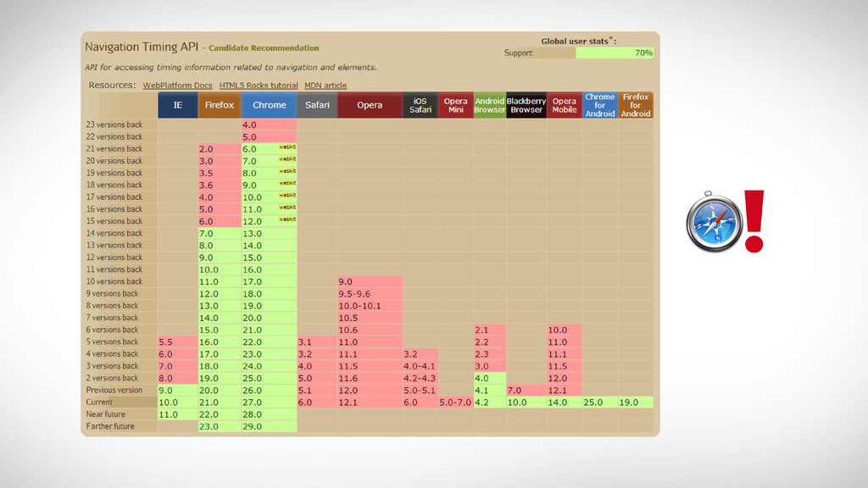This screenshot has height=488, width=868.
Task: Select the Safari column header
Action: pyautogui.click(x=317, y=105)
